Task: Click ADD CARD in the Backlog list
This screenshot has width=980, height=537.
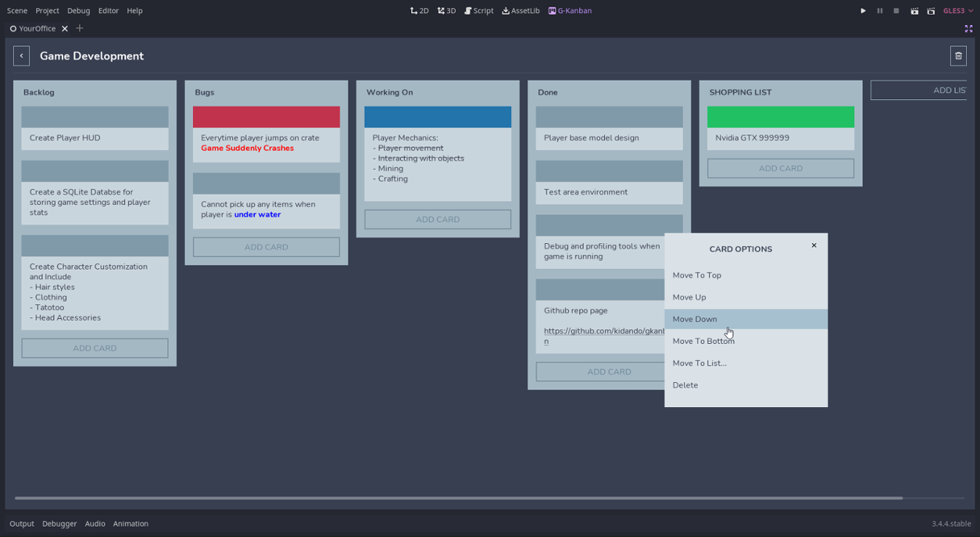Action: point(95,347)
